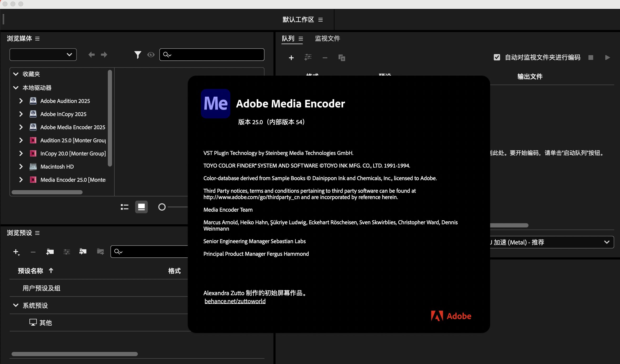
Task: Click create new preset group folder icon
Action: click(x=50, y=252)
